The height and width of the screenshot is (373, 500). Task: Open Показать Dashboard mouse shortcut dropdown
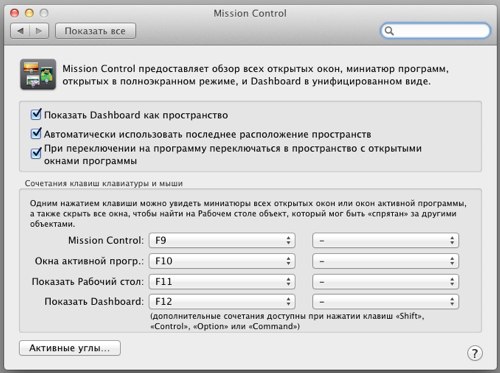pyautogui.click(x=385, y=302)
